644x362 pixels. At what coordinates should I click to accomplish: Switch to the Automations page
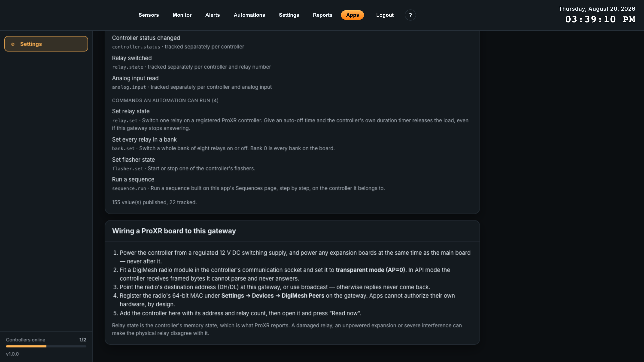point(249,15)
